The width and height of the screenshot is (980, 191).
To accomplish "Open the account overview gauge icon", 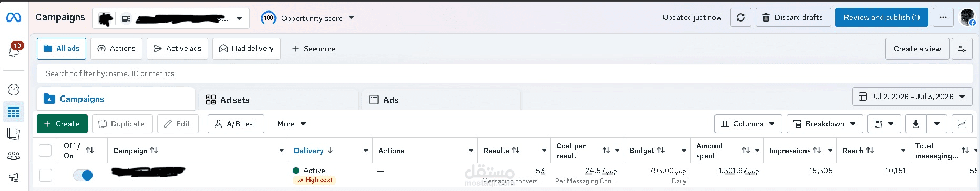I will pos(14,90).
